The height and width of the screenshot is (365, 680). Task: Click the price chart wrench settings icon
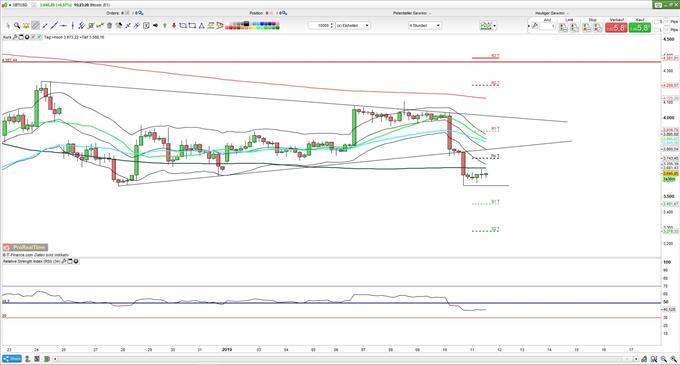[x=16, y=37]
